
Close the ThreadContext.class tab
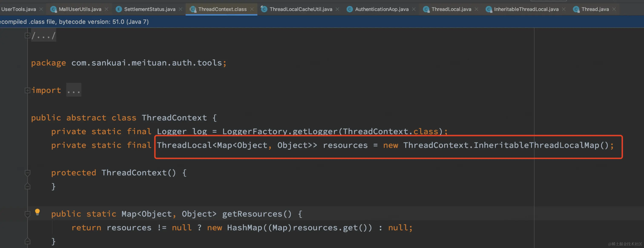(x=252, y=9)
